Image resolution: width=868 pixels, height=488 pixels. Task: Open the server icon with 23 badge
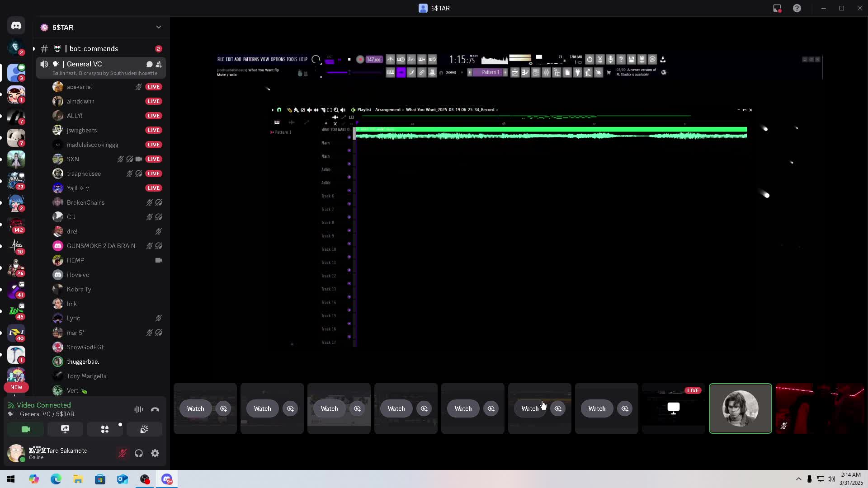(16, 181)
